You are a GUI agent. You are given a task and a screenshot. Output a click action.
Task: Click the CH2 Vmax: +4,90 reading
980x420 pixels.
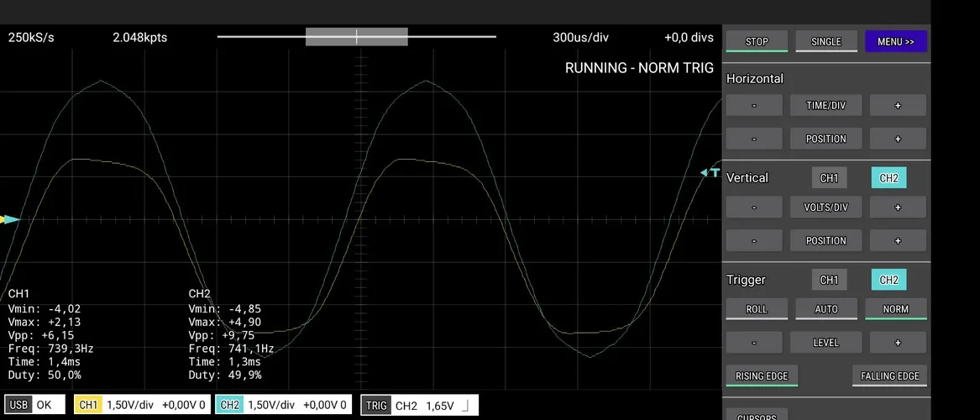225,322
